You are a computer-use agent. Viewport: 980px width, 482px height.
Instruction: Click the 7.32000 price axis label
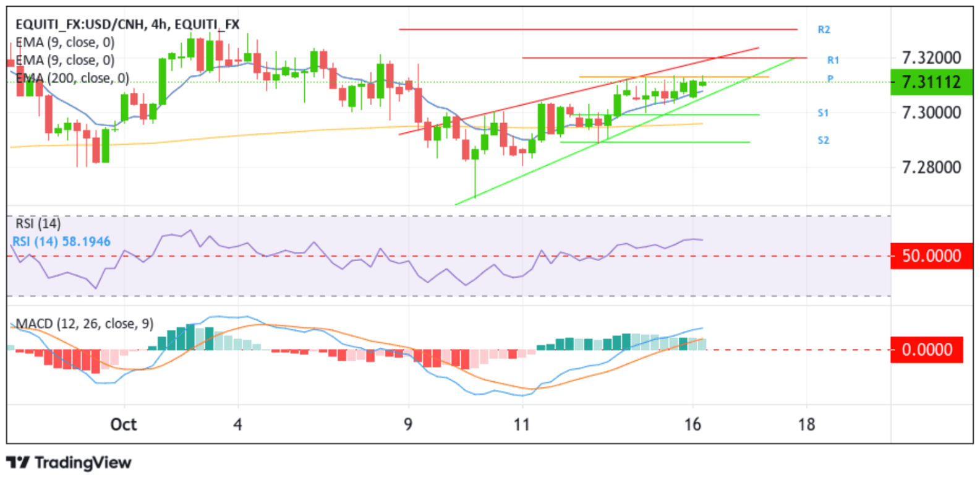click(x=931, y=58)
